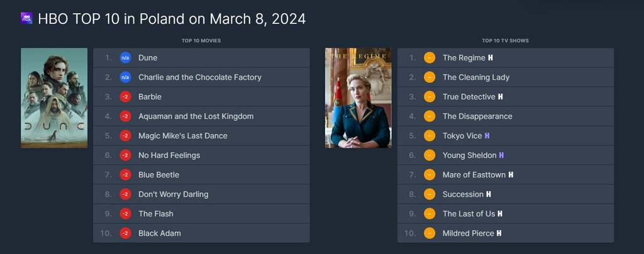Open The Regime poster image
The width and height of the screenshot is (644, 254).
358,98
